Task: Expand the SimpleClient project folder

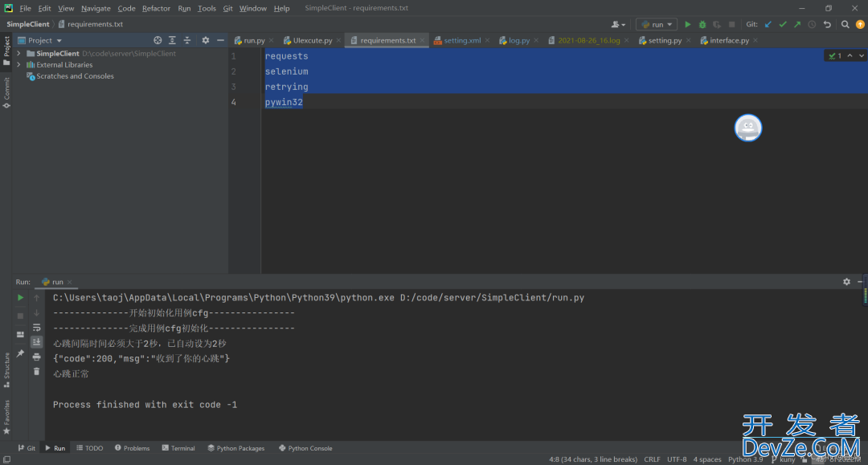Action: [18, 54]
